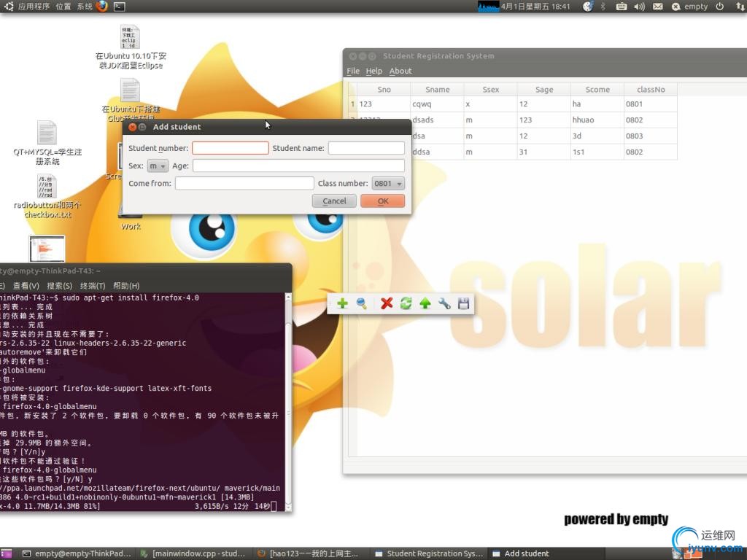Switch to Student Registration Sys taskbar button
The image size is (747, 560).
click(428, 553)
